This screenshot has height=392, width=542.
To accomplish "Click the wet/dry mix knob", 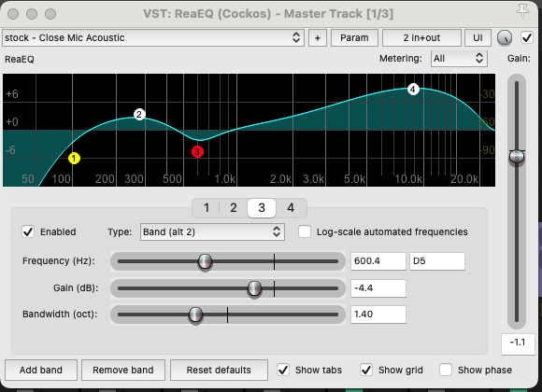I will coord(505,38).
